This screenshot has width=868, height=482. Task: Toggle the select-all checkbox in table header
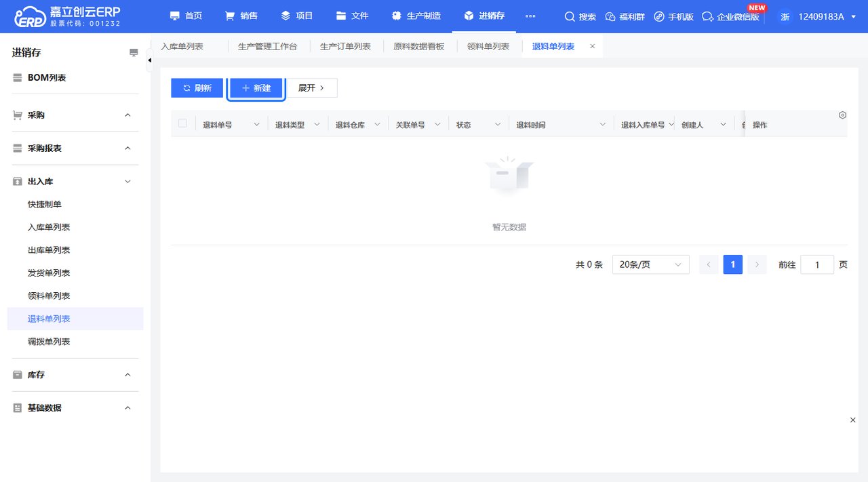(182, 123)
